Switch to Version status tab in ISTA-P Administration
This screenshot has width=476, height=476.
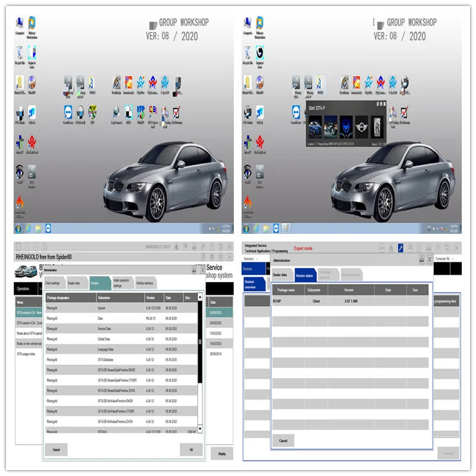[x=304, y=275]
